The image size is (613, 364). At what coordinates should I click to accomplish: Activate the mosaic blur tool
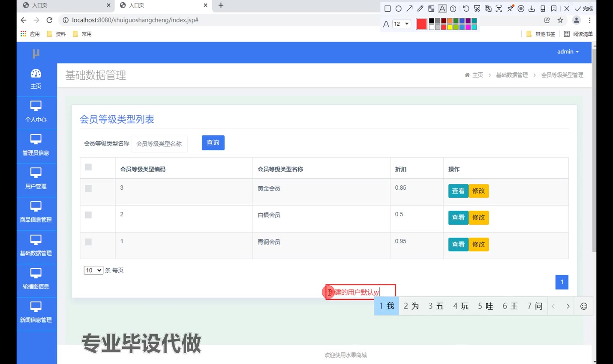coord(431,9)
